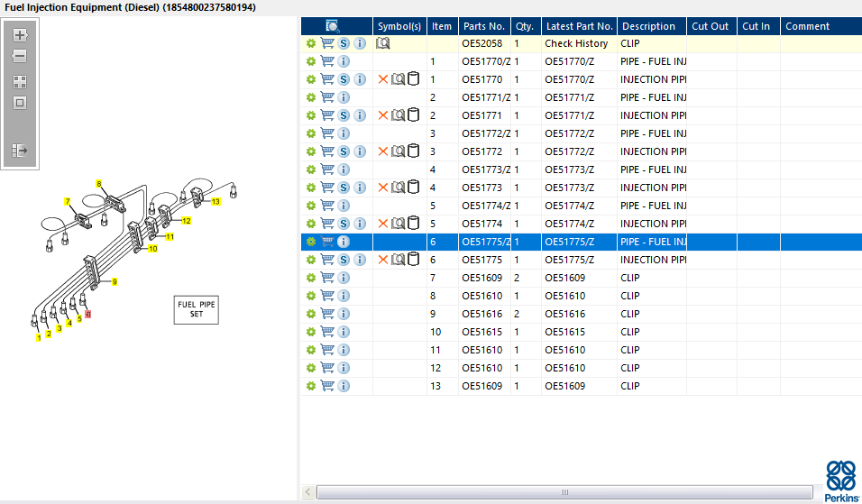Show info for selected OE51775/Z row
Screen dimensions: 862x504
pos(344,242)
